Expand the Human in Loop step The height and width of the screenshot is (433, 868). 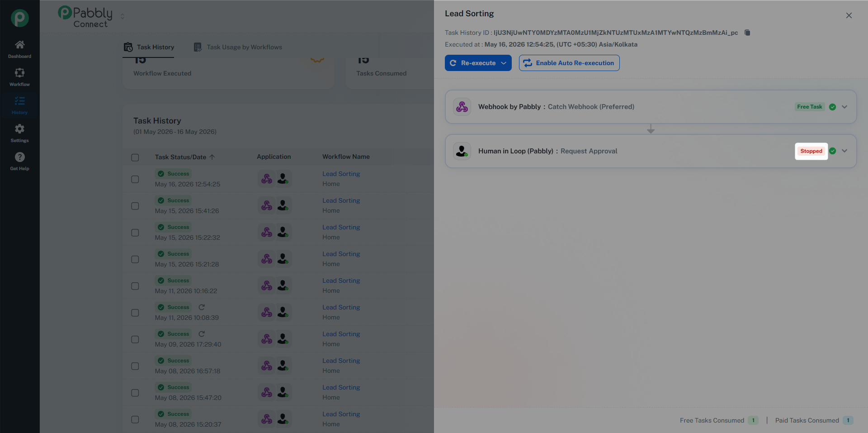844,151
